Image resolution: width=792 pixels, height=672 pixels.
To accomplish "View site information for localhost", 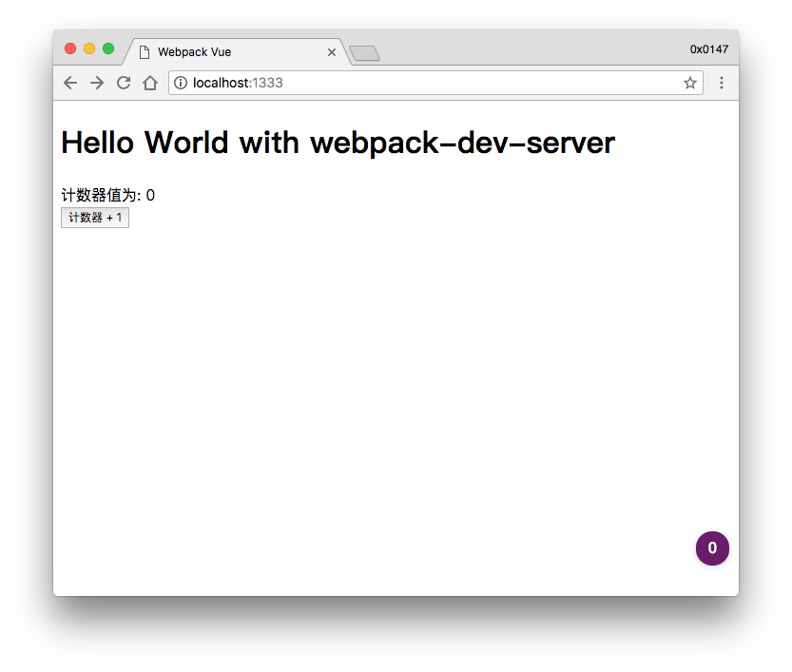I will (x=181, y=83).
